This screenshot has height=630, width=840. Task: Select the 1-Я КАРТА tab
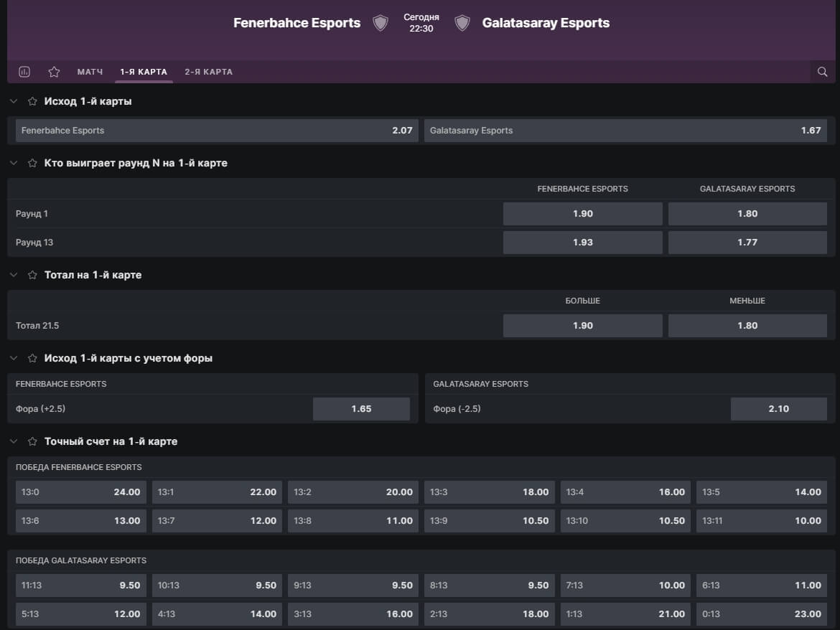click(x=144, y=72)
